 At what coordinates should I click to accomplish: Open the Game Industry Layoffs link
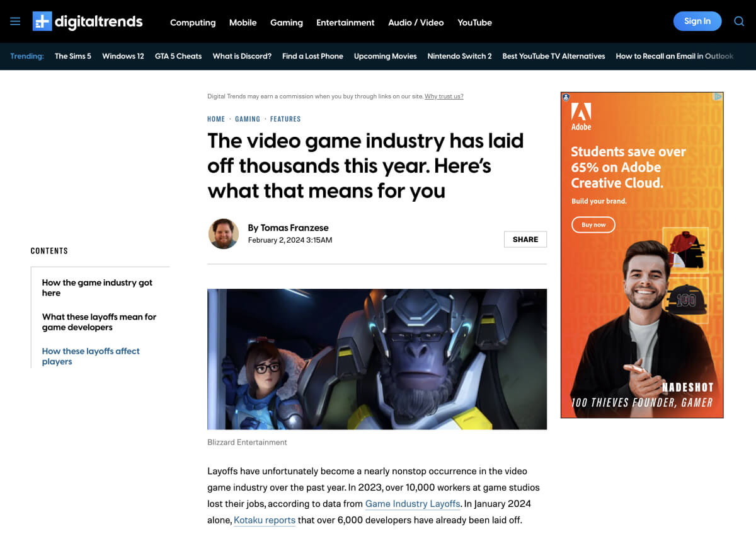point(413,504)
